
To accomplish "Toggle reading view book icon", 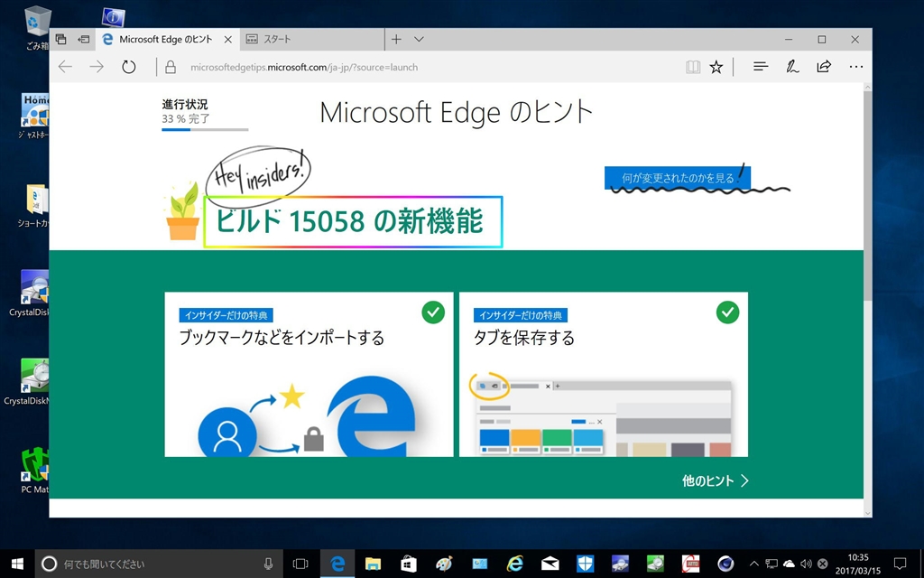I will (x=693, y=67).
